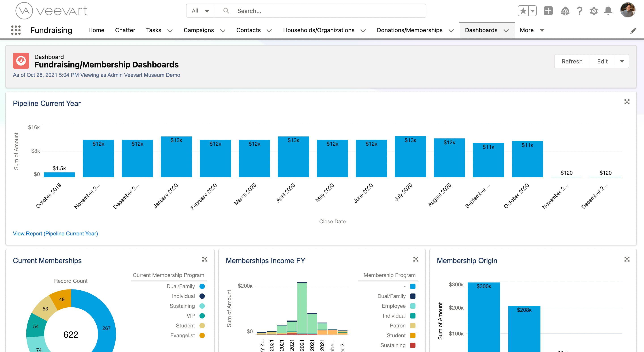Open dropdown next to Edit button
Screen dimensions: 644x352
coord(622,61)
